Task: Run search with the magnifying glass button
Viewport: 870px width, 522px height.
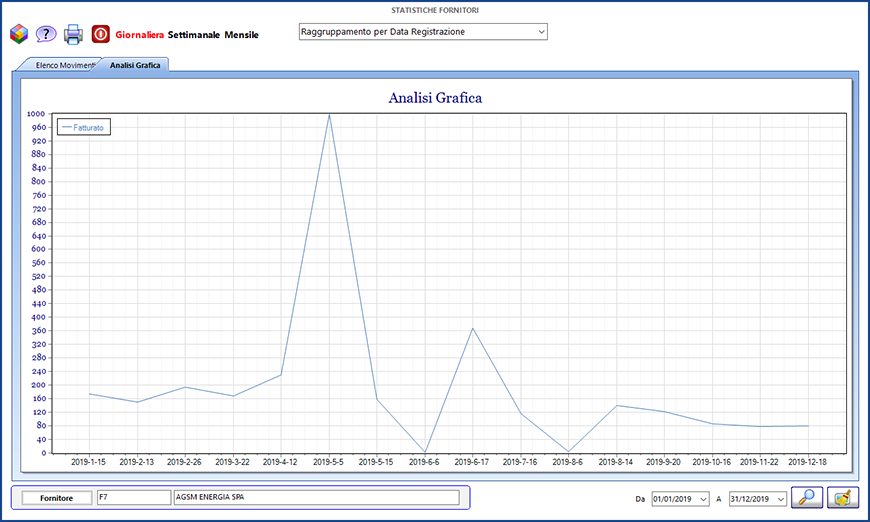Action: (806, 497)
